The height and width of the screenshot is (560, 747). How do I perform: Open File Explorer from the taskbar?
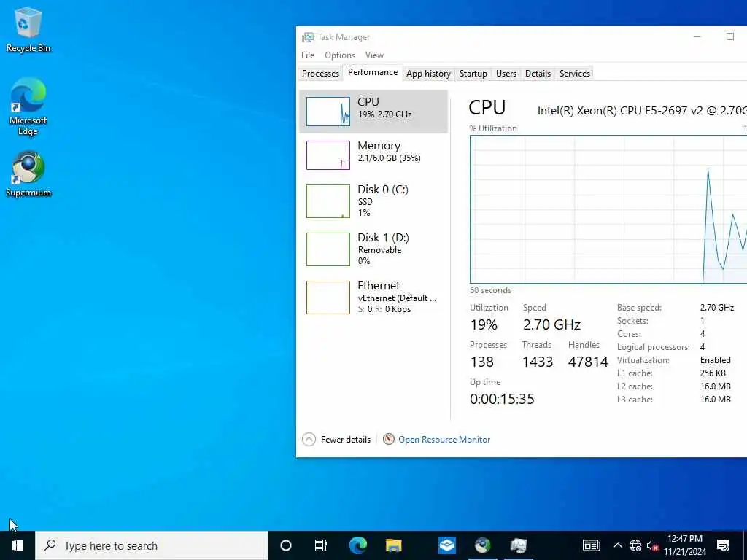point(393,545)
